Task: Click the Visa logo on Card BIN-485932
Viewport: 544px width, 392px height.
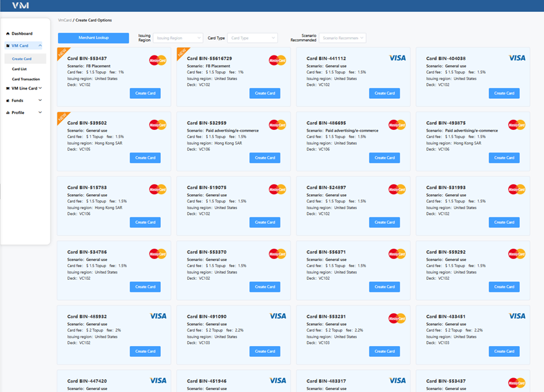Action: tap(158, 316)
